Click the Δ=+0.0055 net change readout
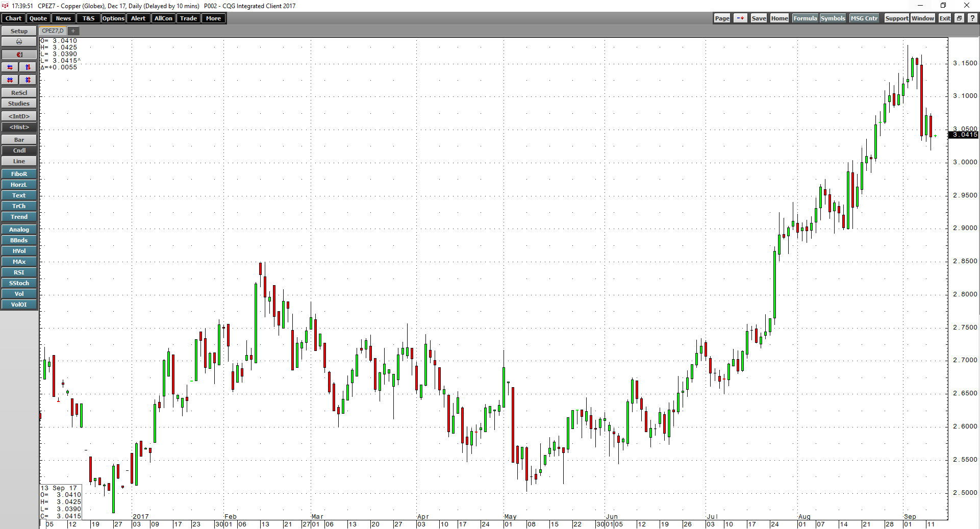Image resolution: width=980 pixels, height=529 pixels. (x=59, y=67)
